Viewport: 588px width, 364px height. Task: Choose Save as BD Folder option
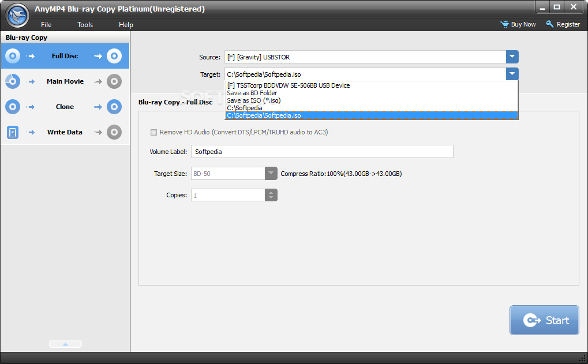point(371,93)
